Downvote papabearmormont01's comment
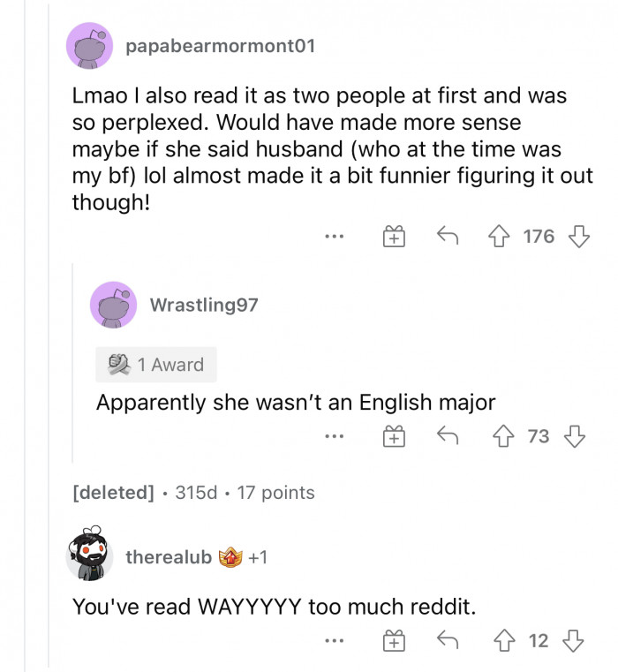The height and width of the screenshot is (672, 618). click(577, 237)
